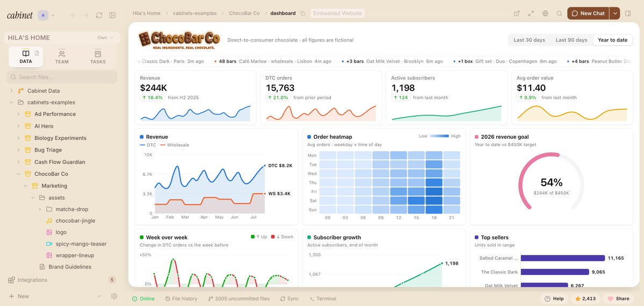Switch to the TEAM tab
644x306 pixels.
[x=62, y=57]
